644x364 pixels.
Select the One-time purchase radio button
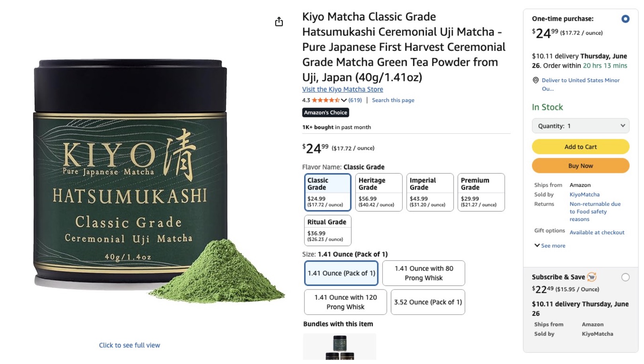[x=625, y=19]
